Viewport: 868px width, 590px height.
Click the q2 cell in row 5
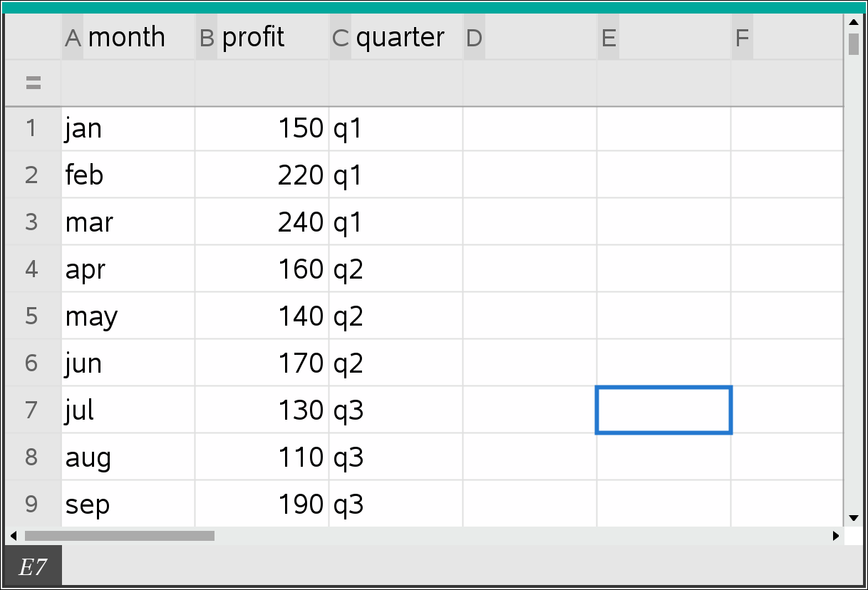coord(396,316)
